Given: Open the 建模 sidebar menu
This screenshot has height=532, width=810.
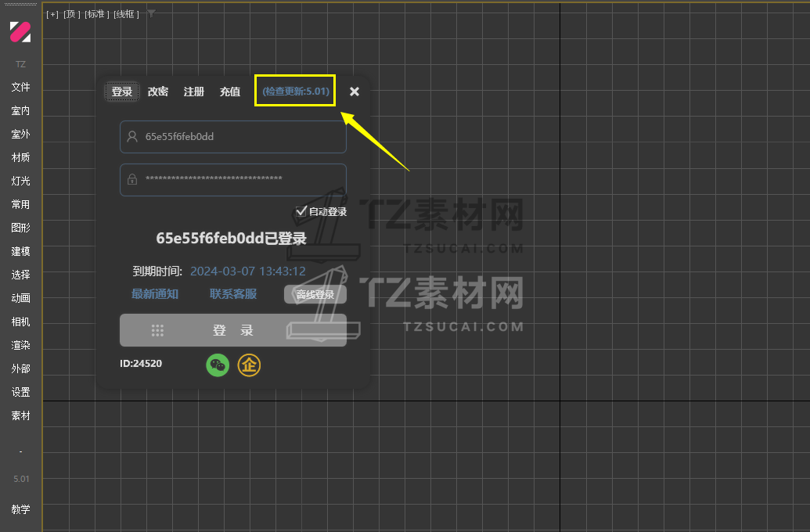Looking at the screenshot, I should coord(20,251).
